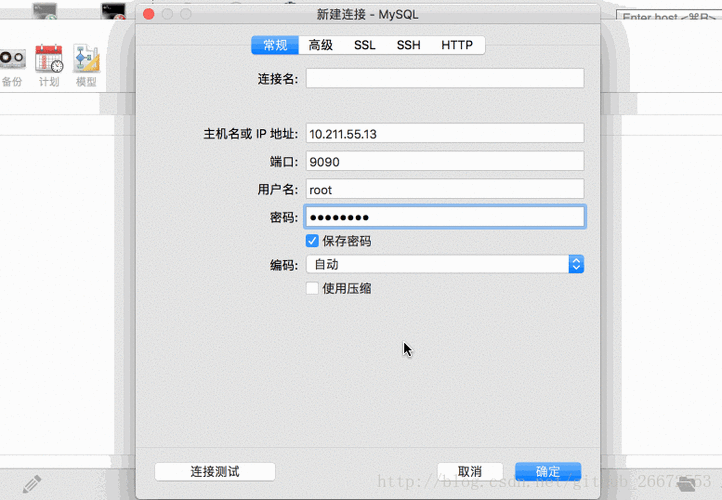Open the 编码 dropdown set to 自动
This screenshot has width=722, height=500.
coord(445,264)
